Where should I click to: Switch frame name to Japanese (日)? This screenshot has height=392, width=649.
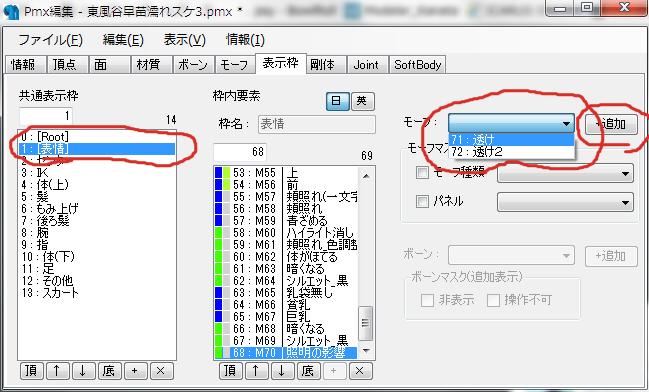pos(337,101)
